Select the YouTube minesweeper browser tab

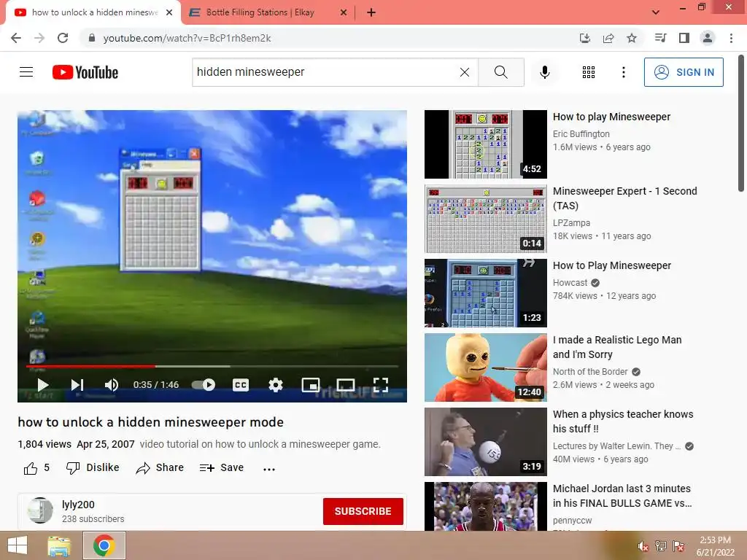pos(93,12)
